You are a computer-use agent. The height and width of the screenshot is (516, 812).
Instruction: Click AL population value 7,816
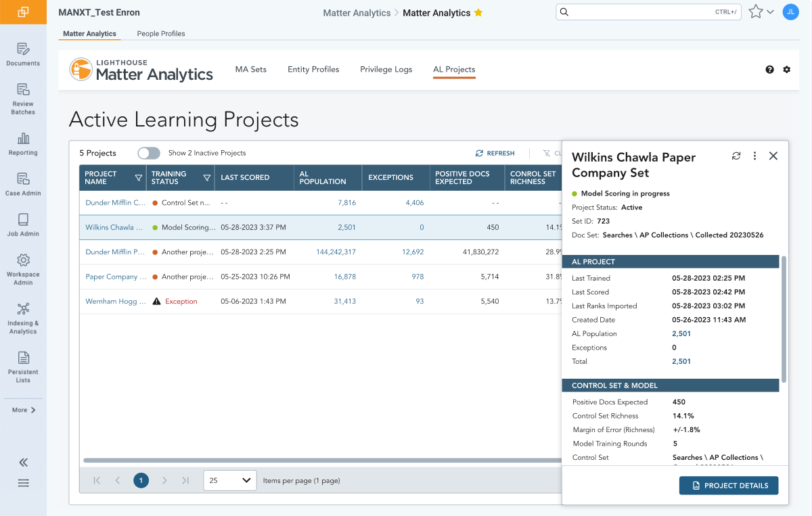(x=346, y=203)
